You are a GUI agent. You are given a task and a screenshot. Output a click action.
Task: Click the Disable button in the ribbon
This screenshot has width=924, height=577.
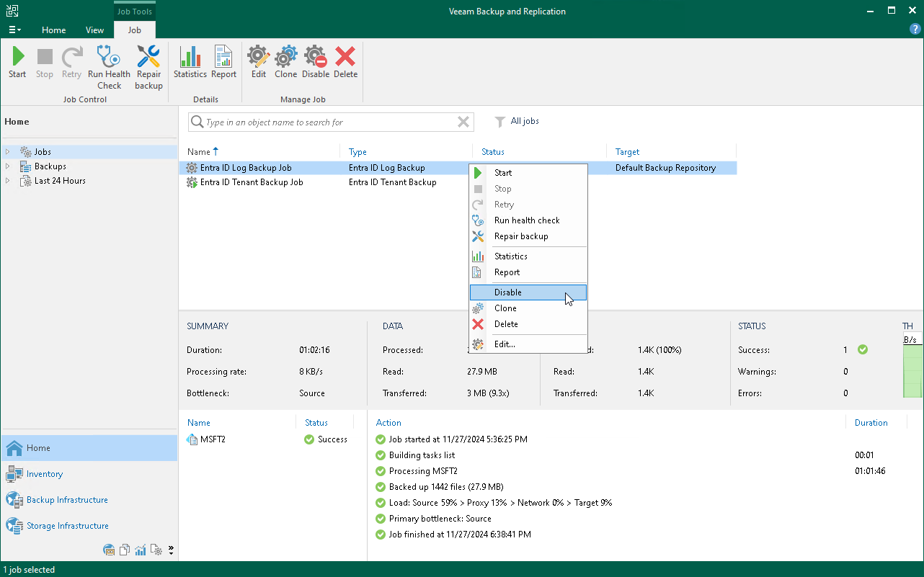(316, 62)
